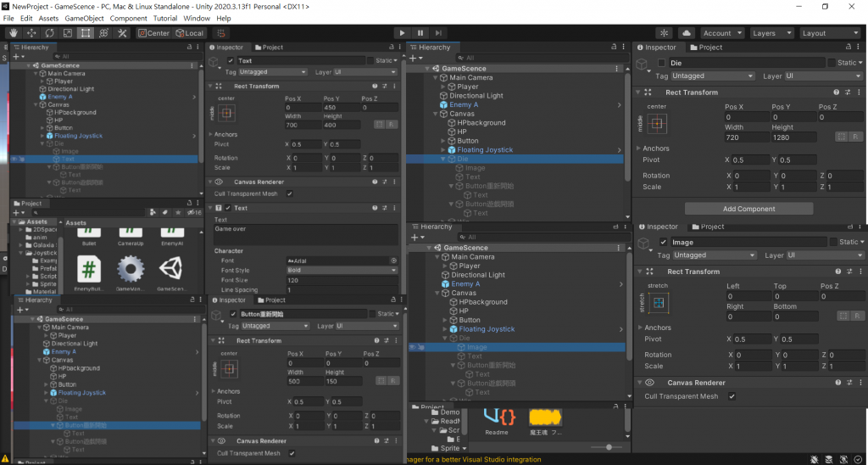Screen dimensions: 868x465
Task: Toggle active checkbox beside Button重新開始 name field
Action: (x=233, y=314)
